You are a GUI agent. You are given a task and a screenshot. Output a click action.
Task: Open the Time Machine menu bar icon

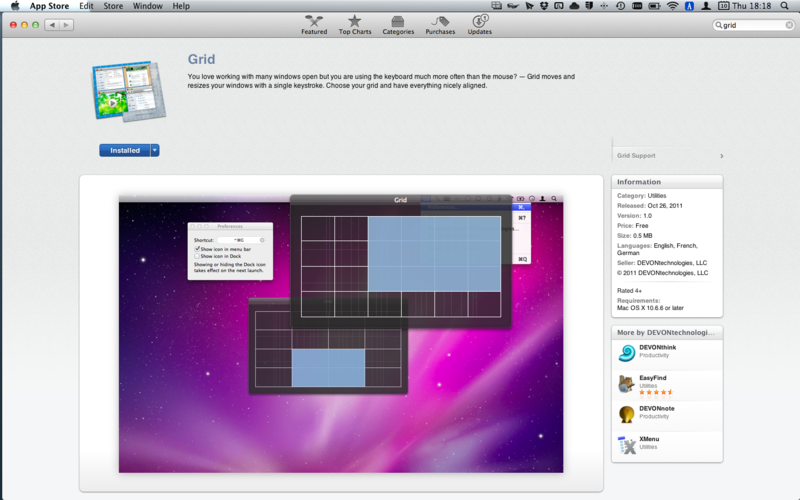[x=620, y=6]
